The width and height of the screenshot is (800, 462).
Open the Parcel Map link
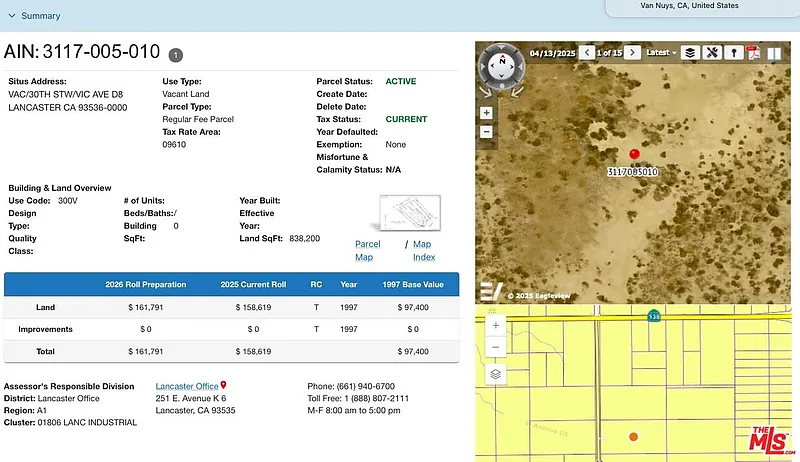(x=367, y=250)
